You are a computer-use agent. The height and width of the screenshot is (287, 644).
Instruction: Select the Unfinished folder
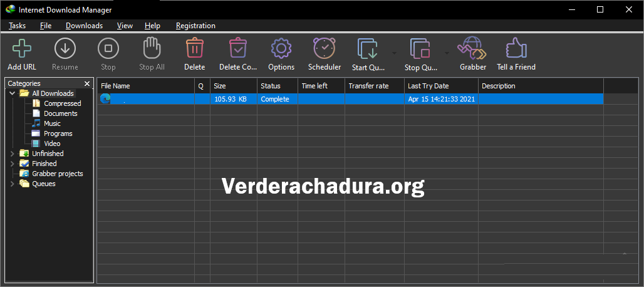click(x=48, y=154)
